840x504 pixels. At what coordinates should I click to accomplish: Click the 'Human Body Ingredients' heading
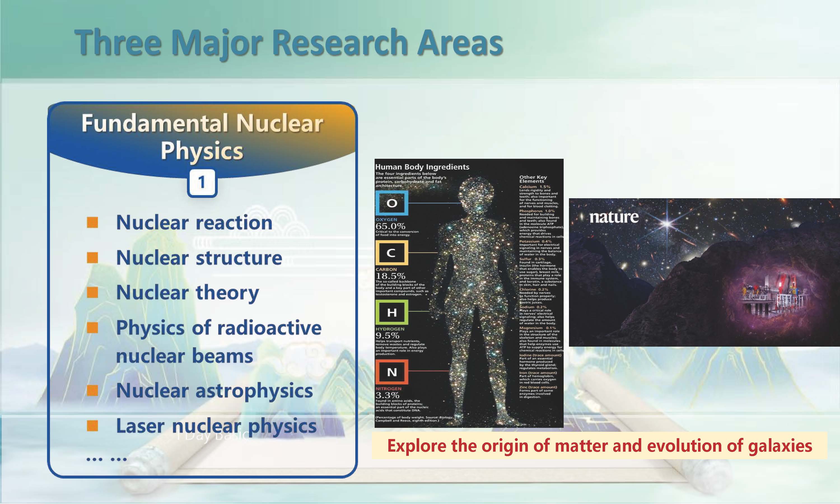(422, 167)
